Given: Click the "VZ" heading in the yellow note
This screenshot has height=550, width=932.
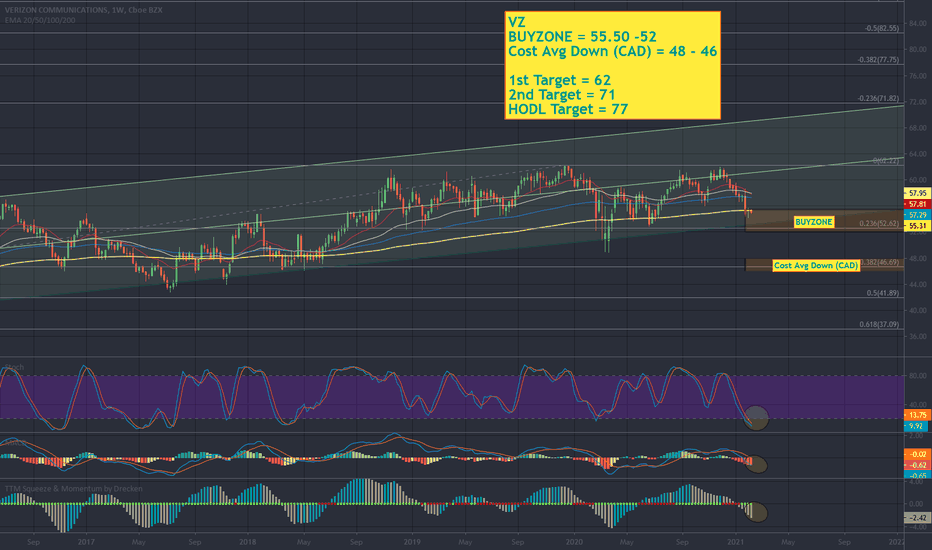Looking at the screenshot, I should tap(517, 23).
